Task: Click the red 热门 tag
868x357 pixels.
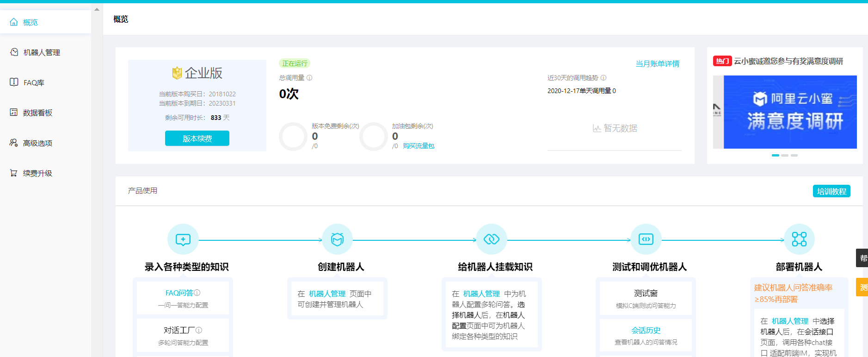Action: 722,61
